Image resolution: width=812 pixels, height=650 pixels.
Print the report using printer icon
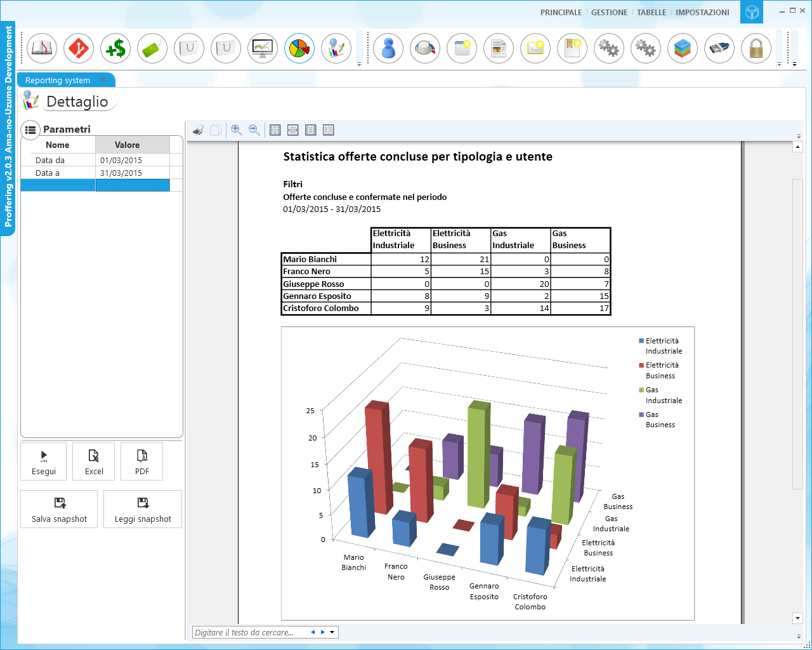[198, 130]
